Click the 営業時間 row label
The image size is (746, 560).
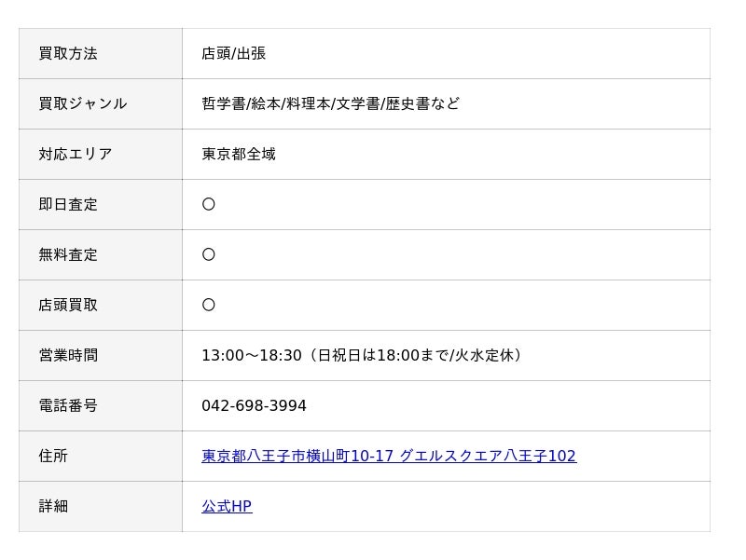pyautogui.click(x=68, y=355)
